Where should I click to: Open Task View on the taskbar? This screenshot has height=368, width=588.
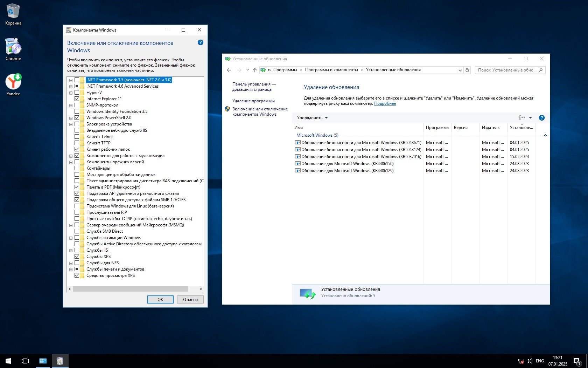point(25,361)
